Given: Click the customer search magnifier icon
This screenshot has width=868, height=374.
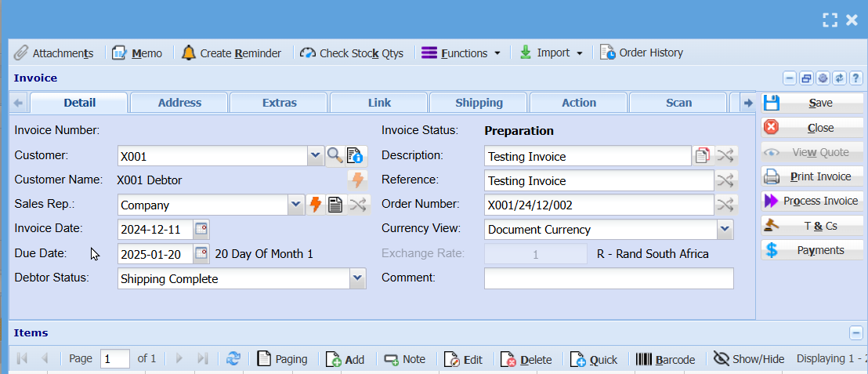Looking at the screenshot, I should [x=335, y=155].
